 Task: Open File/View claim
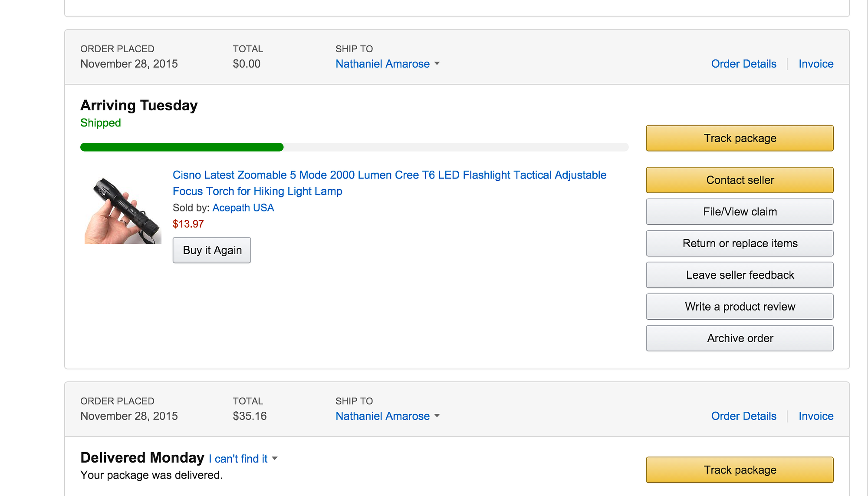(x=740, y=212)
